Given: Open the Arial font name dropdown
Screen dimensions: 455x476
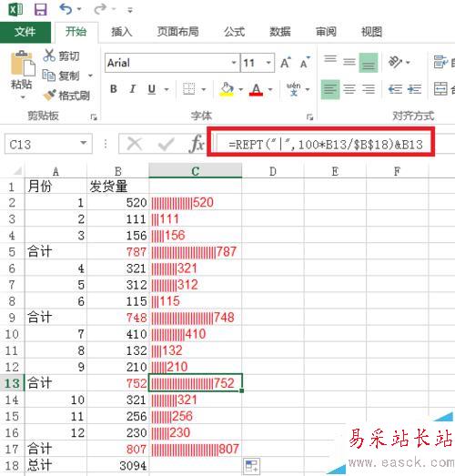Looking at the screenshot, I should point(234,63).
